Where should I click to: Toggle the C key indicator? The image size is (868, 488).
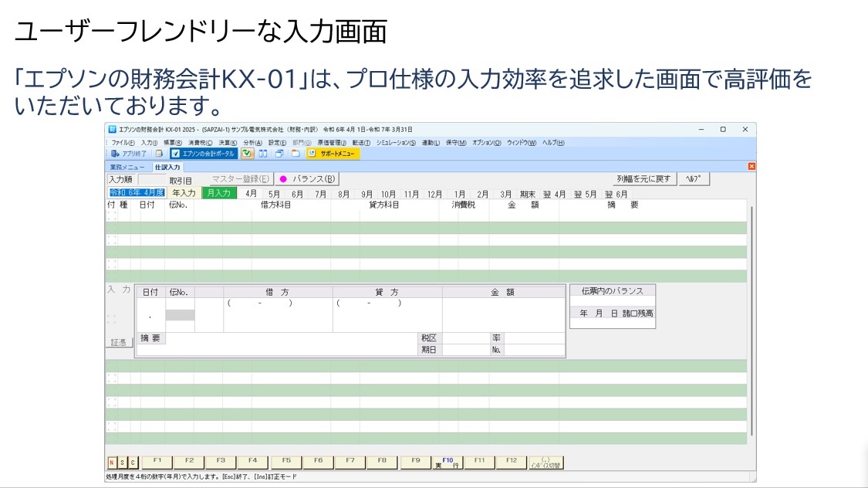tap(132, 463)
